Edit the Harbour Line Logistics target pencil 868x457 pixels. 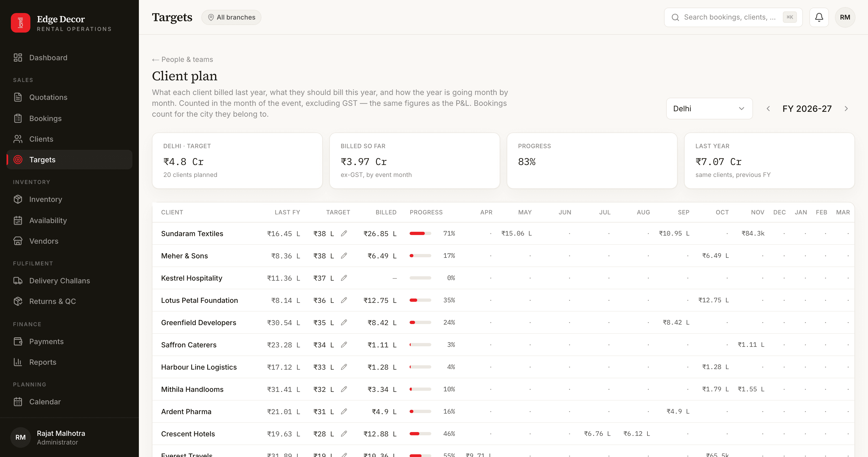(x=344, y=367)
